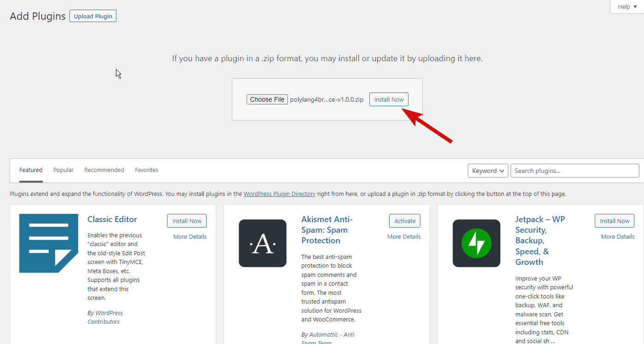Install the Jetpack plugin
644x344 pixels.
click(615, 221)
